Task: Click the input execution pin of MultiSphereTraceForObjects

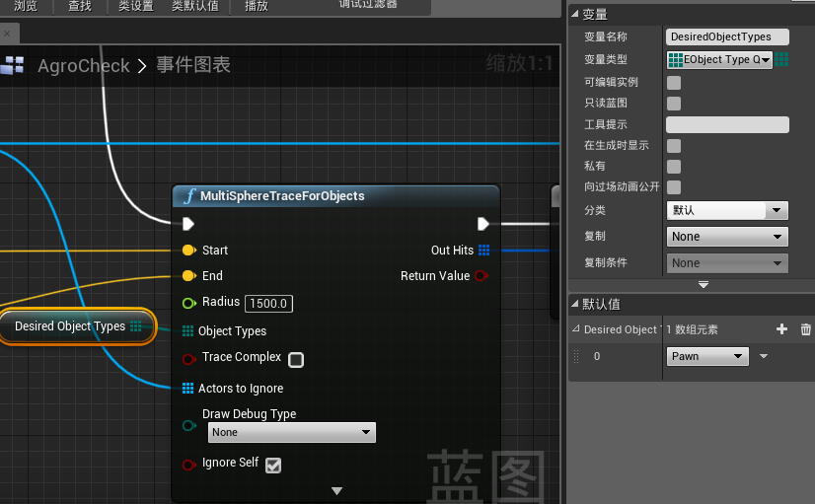Action: (188, 224)
